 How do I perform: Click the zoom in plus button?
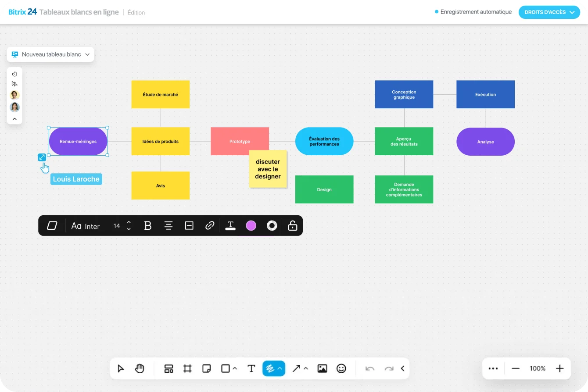(559, 368)
